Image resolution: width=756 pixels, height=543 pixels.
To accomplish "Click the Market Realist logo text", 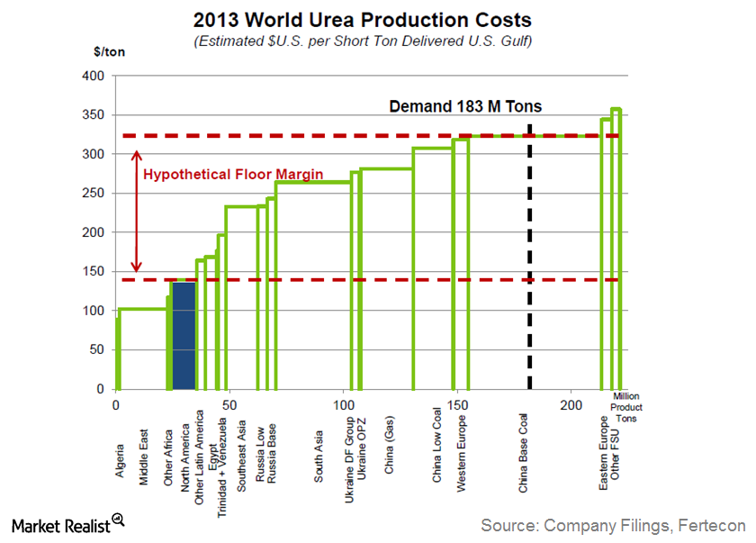I will coord(57,522).
